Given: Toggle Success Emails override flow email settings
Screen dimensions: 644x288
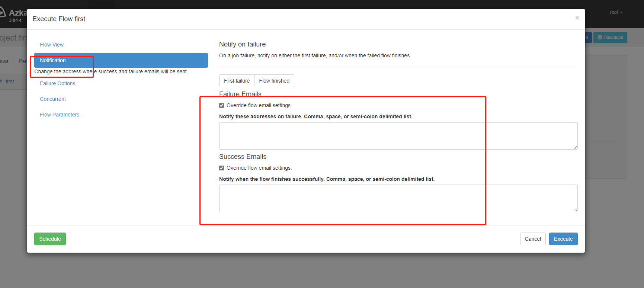Looking at the screenshot, I should [222, 168].
